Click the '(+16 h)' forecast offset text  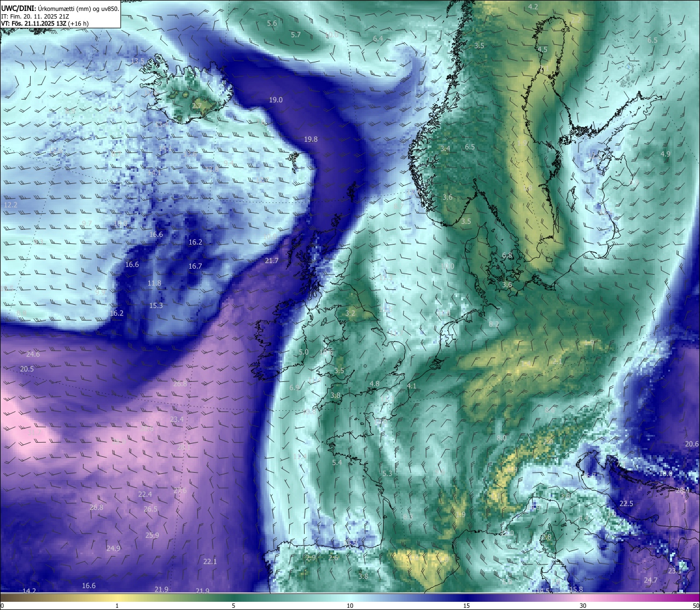pos(79,24)
